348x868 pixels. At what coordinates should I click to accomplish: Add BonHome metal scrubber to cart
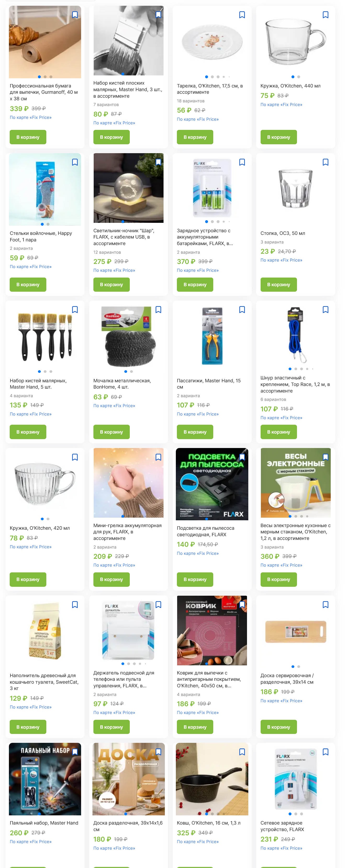tap(111, 432)
